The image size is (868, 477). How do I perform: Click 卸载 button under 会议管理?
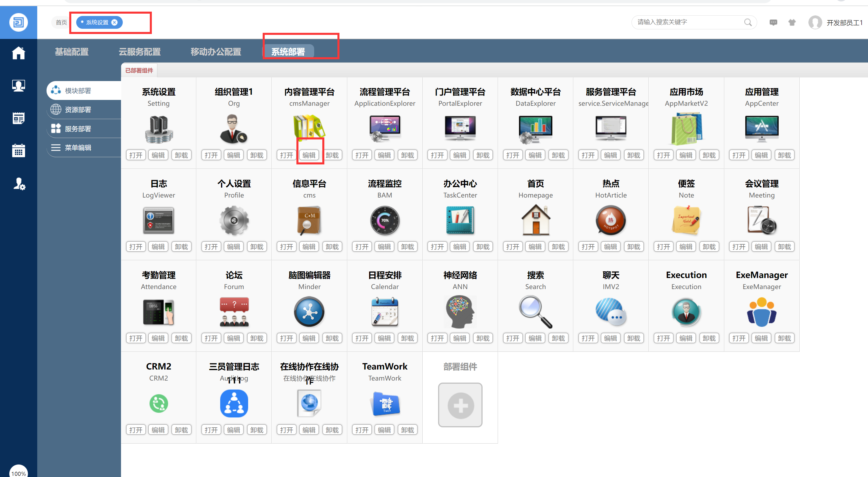[785, 247]
